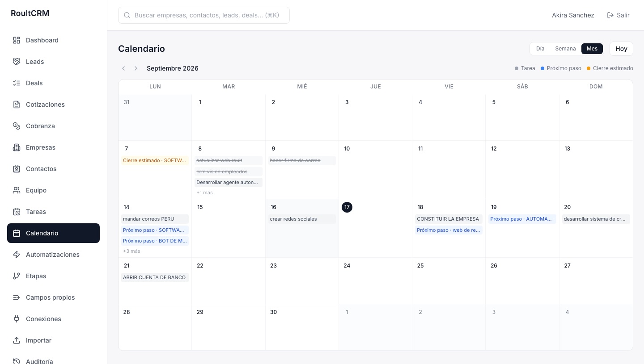Click the 'CONSTITUIR LA EMPRESA' task

point(449,219)
